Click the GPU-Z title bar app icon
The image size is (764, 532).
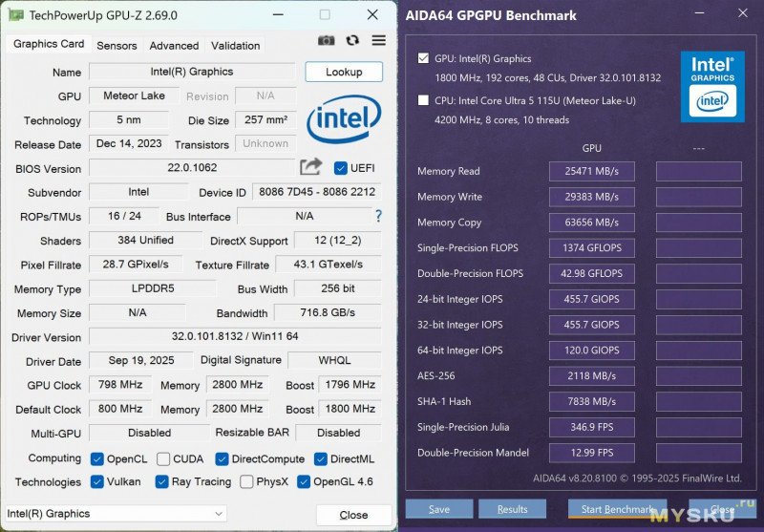pos(15,15)
